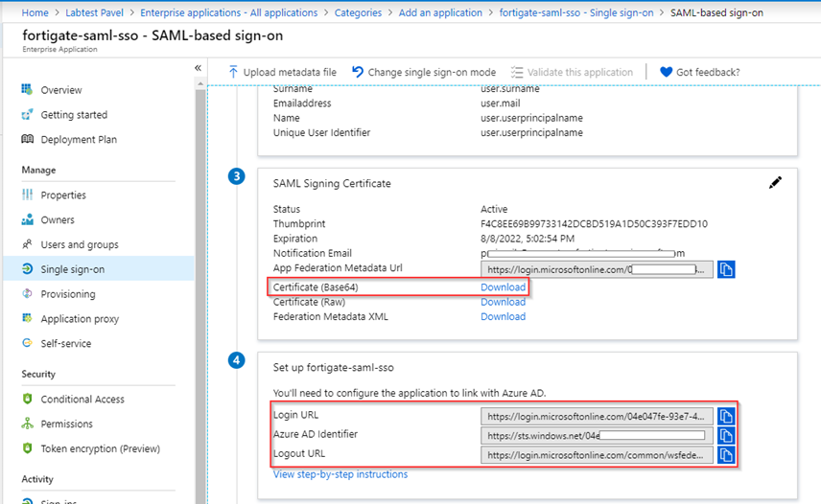821x504 pixels.
Task: Select Provisioning in the sidebar
Action: (x=68, y=294)
